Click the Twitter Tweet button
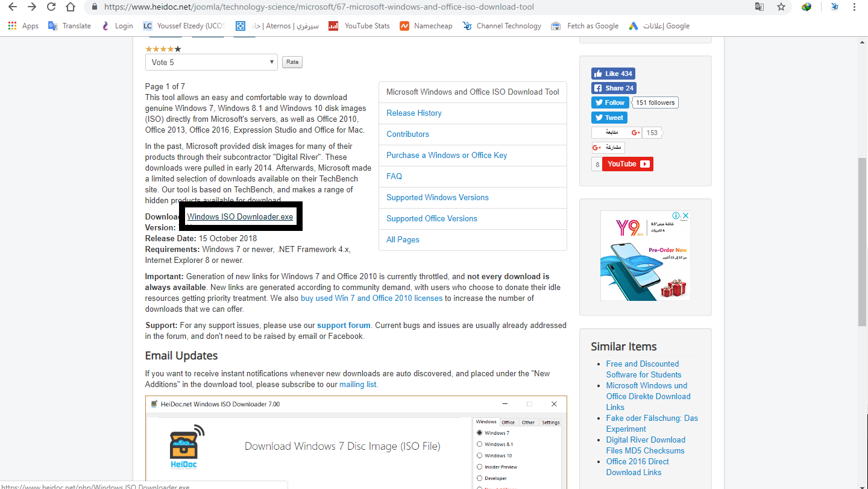Screen dimensions: 868x489 [x=609, y=118]
